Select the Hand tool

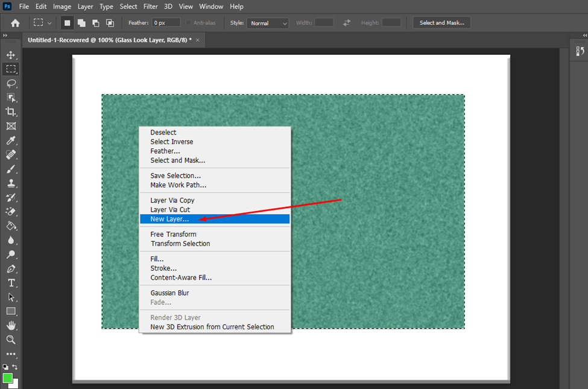tap(11, 326)
